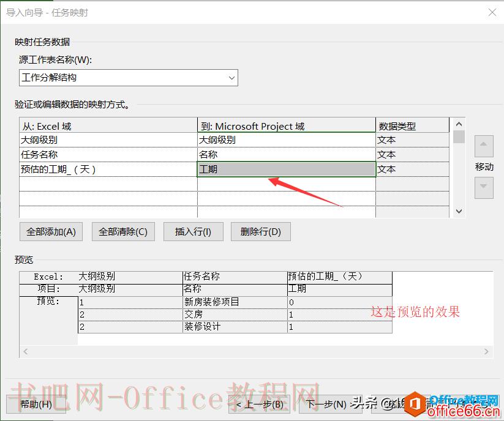Click data type cell in 大纲级别 row
The height and width of the screenshot is (421, 504).
[x=412, y=140]
